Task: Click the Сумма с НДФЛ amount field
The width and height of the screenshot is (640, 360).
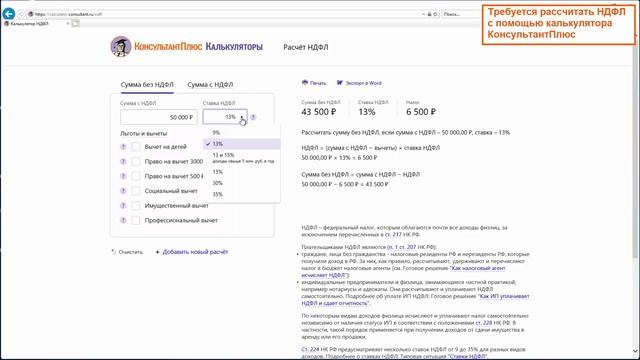Action: (x=159, y=117)
